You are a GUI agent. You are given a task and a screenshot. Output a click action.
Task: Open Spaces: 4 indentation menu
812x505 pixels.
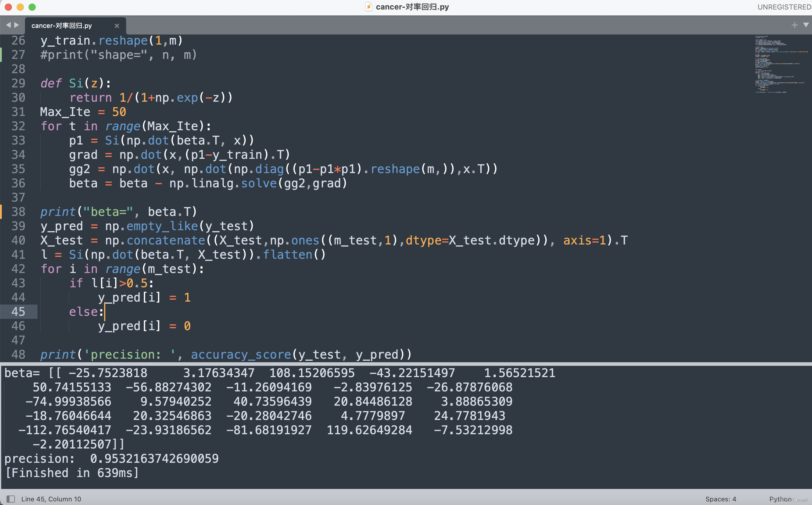tap(720, 499)
